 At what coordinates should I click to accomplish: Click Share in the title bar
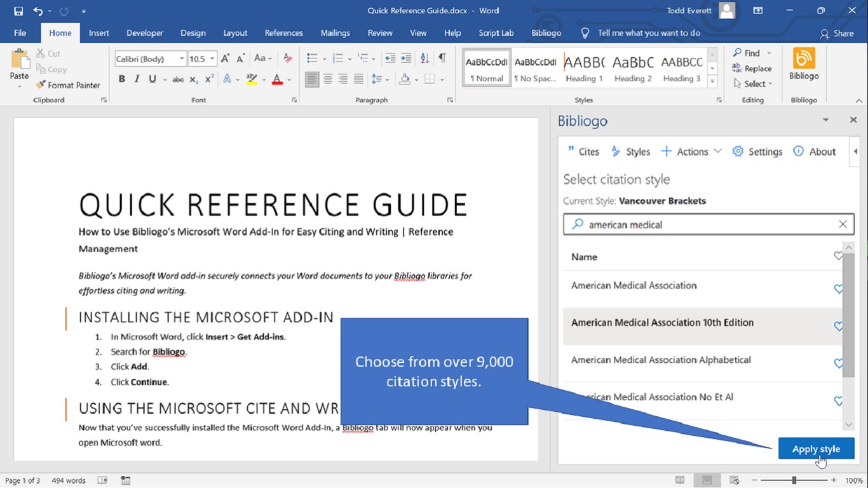[x=837, y=33]
